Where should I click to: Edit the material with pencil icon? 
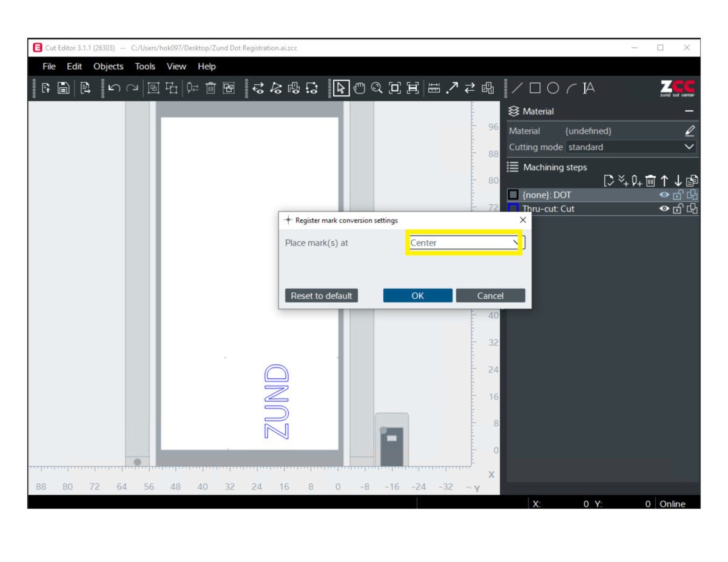690,131
